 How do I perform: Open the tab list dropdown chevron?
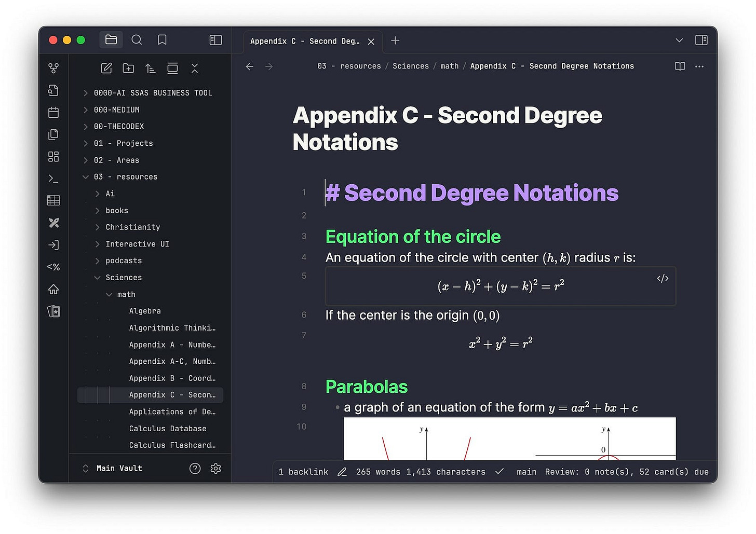click(679, 40)
